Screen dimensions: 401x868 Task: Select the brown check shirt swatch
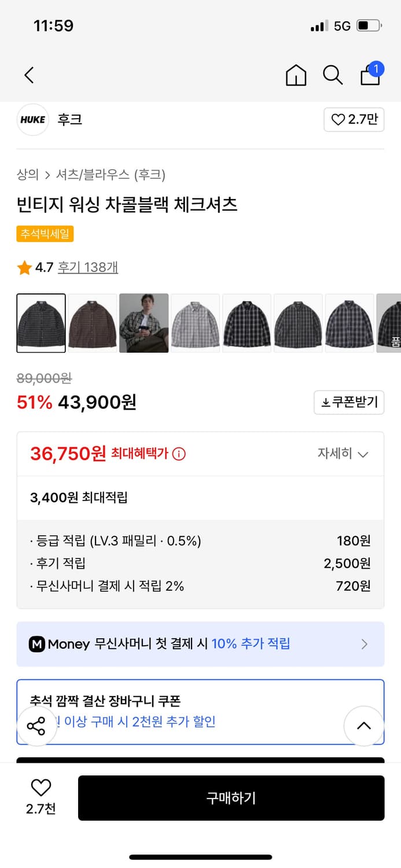(x=93, y=323)
